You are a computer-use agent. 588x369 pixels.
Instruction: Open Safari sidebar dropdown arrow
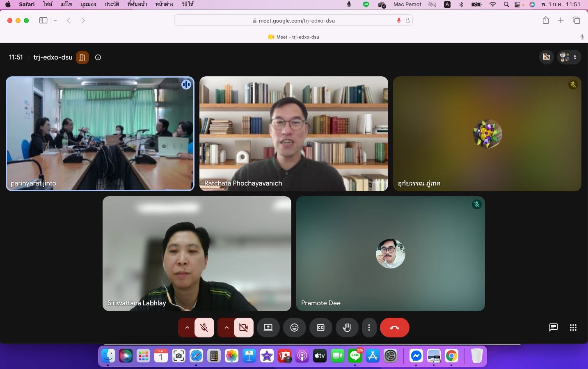pyautogui.click(x=55, y=21)
